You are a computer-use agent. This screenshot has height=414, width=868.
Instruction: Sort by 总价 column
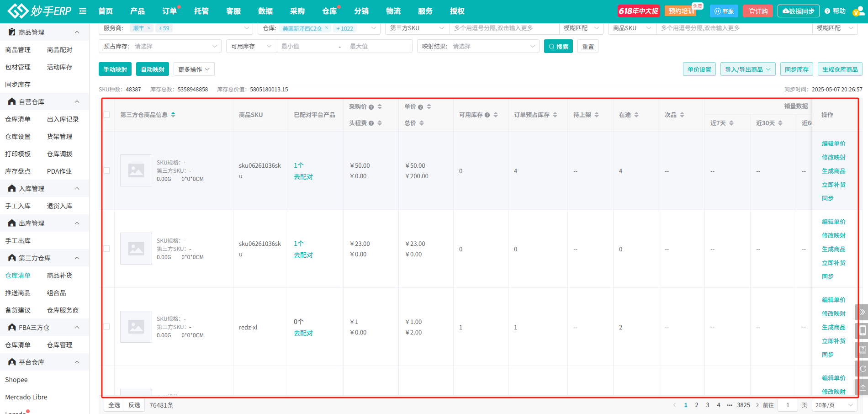tap(422, 123)
